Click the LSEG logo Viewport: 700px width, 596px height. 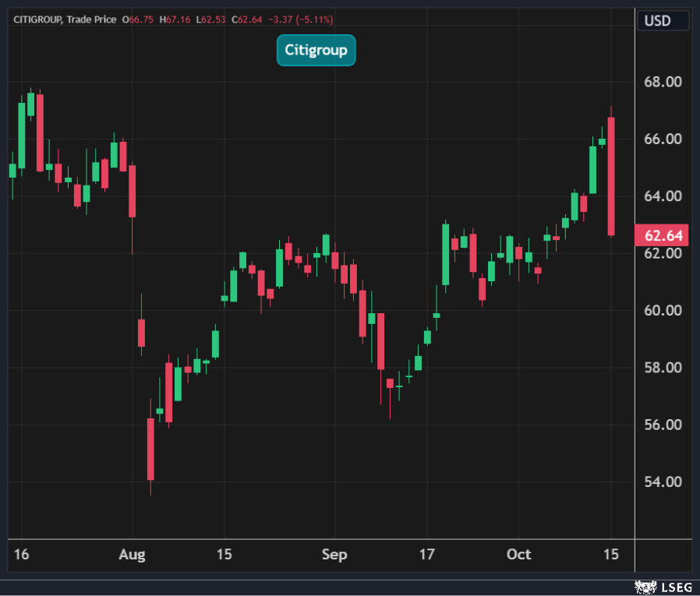pos(659,584)
